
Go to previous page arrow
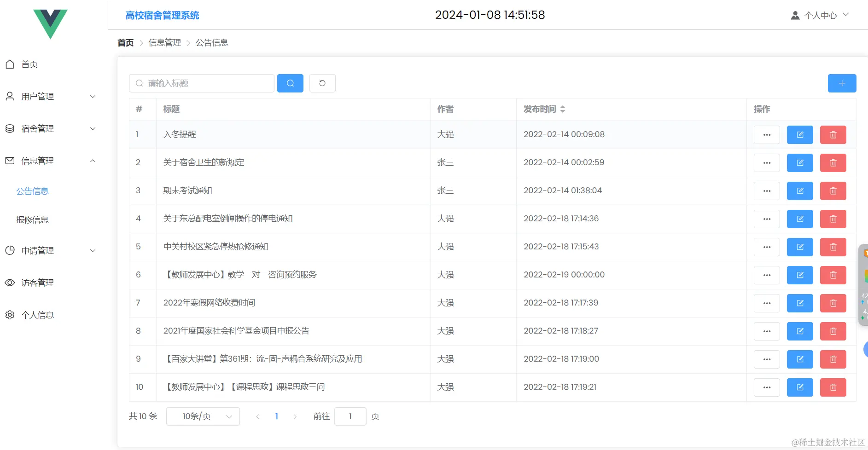(x=258, y=416)
